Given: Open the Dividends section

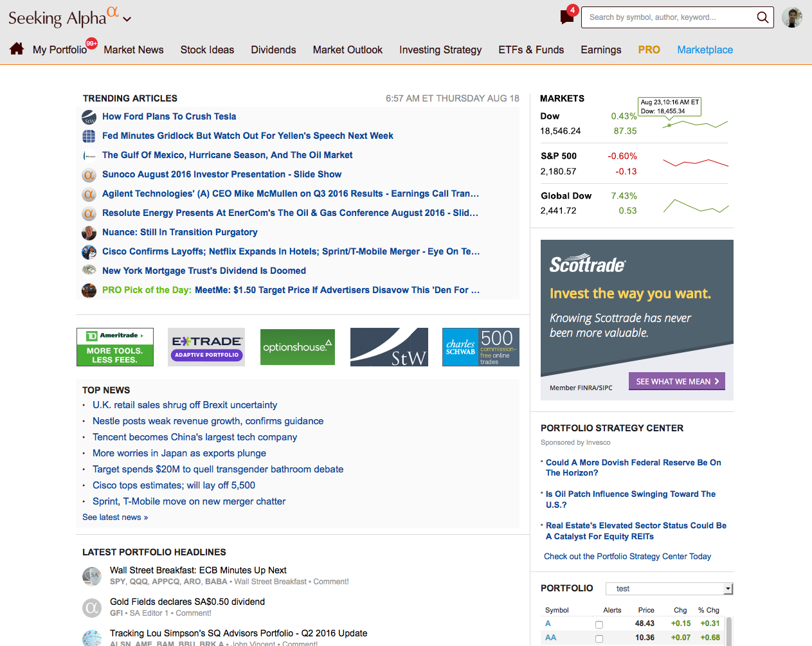Looking at the screenshot, I should (x=273, y=49).
